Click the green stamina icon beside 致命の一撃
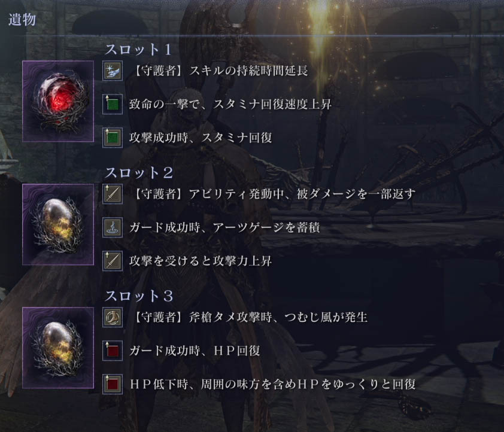The height and width of the screenshot is (432, 504). coord(113,104)
